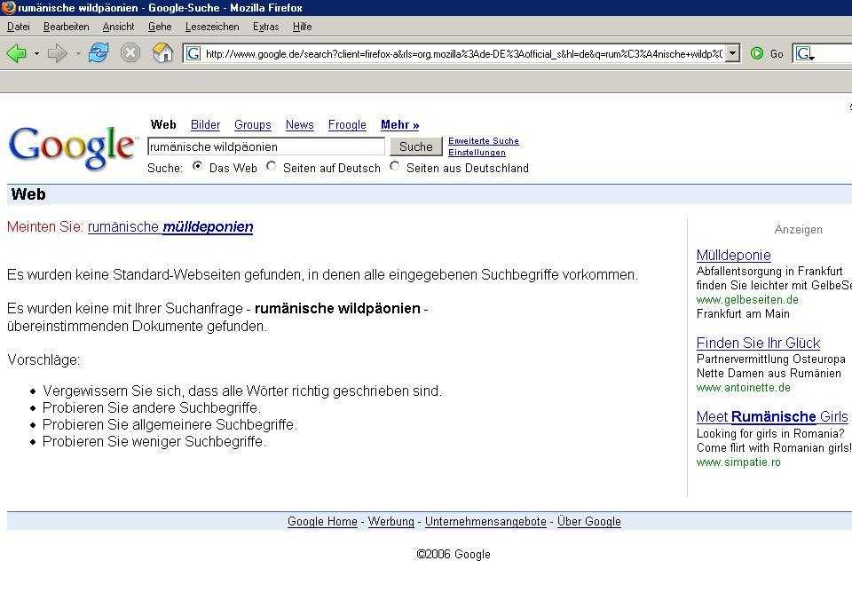This screenshot has height=616, width=852.
Task: Click the Web tab label
Action: point(163,125)
